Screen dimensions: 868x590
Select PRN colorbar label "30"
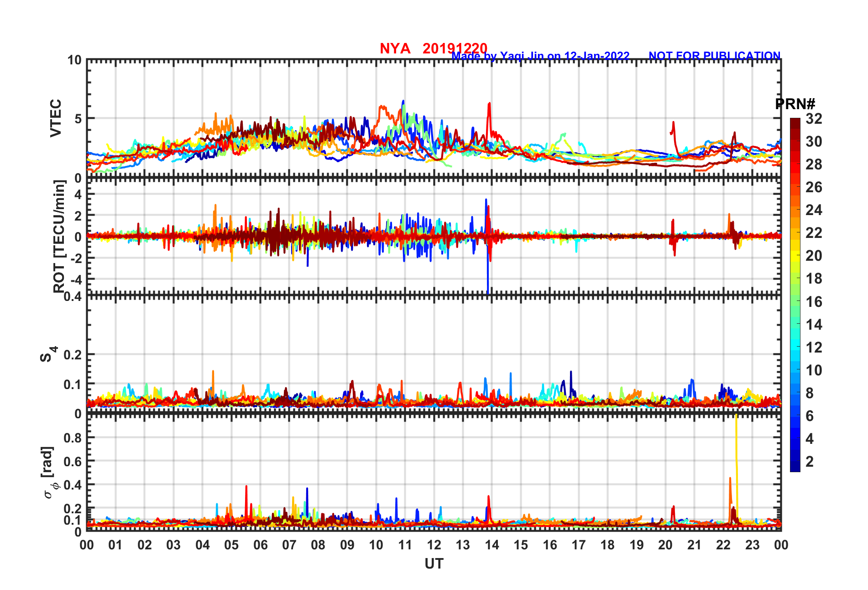pyautogui.click(x=814, y=142)
